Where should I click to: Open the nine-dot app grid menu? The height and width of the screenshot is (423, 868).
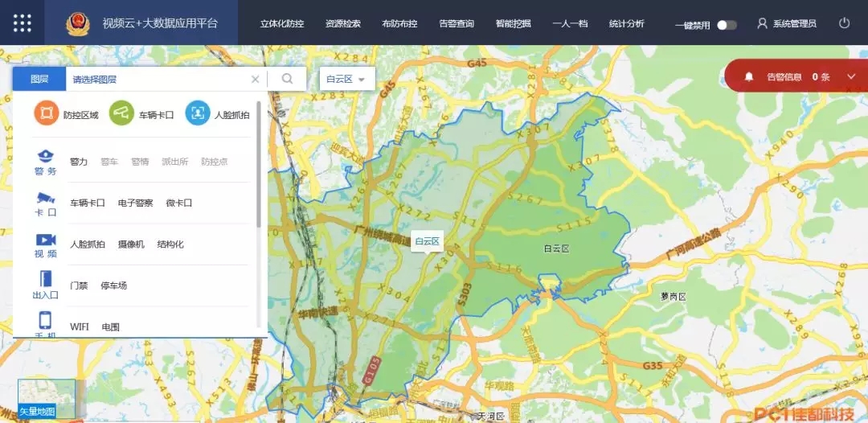pos(23,23)
